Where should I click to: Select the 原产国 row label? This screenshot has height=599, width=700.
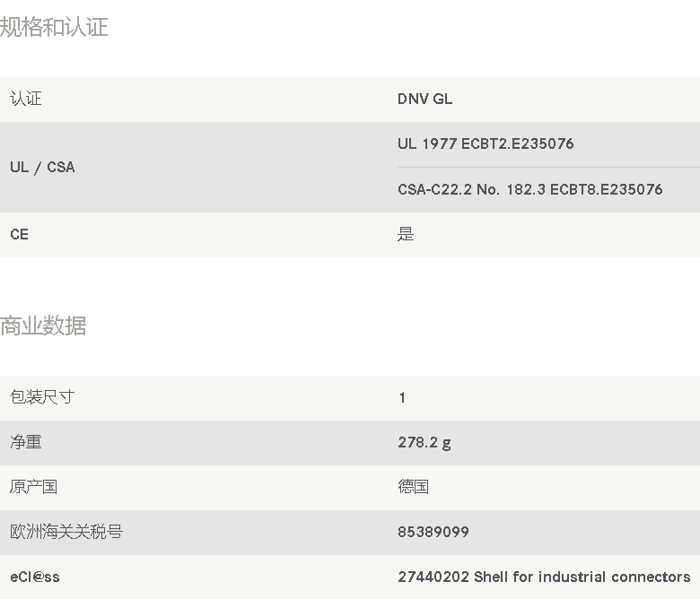click(33, 487)
